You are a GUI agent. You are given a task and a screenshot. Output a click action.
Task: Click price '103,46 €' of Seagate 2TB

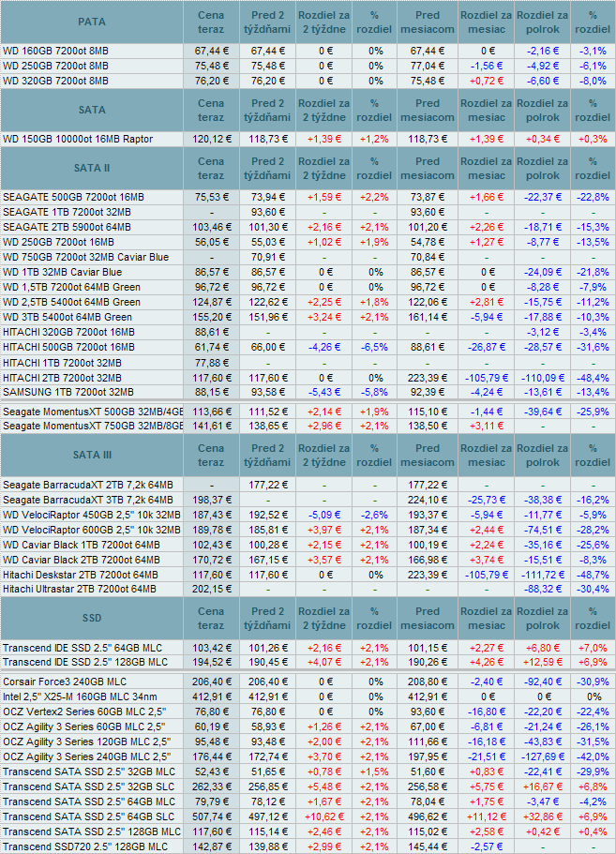(211, 227)
